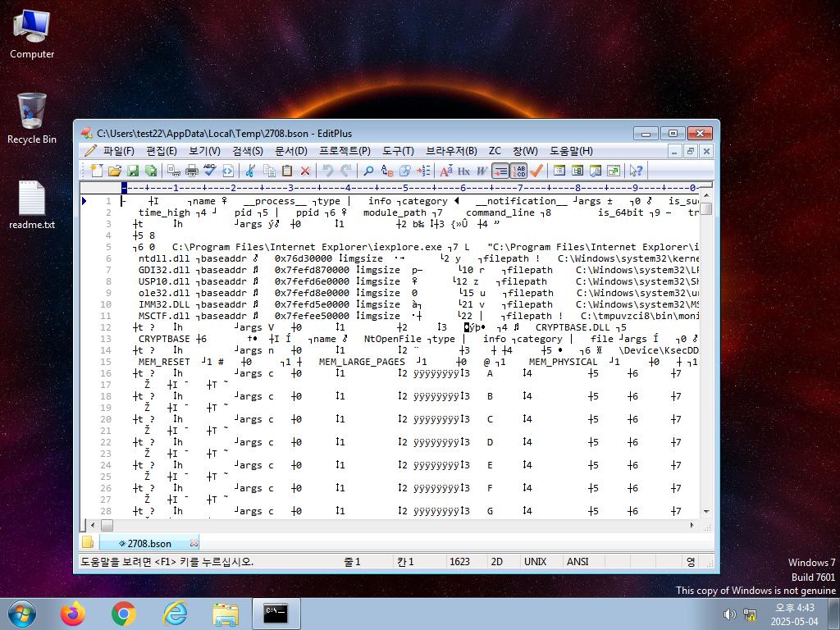The image size is (840, 630).
Task: Open the font settings Aa icon
Action: pyautogui.click(x=445, y=171)
